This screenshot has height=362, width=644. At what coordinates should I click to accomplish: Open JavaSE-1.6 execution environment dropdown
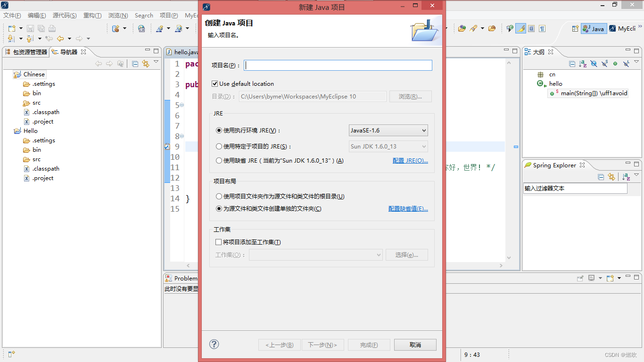[388, 131]
